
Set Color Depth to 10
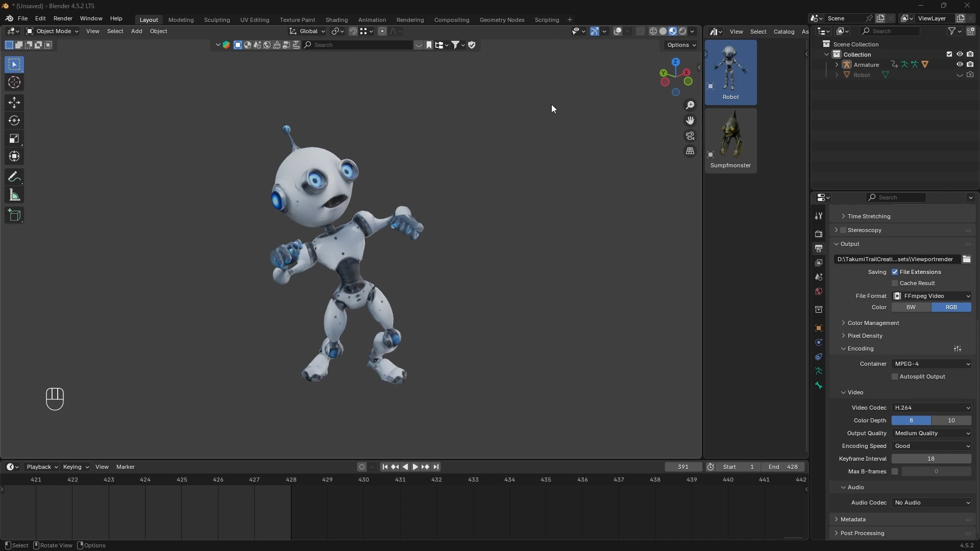pyautogui.click(x=951, y=420)
